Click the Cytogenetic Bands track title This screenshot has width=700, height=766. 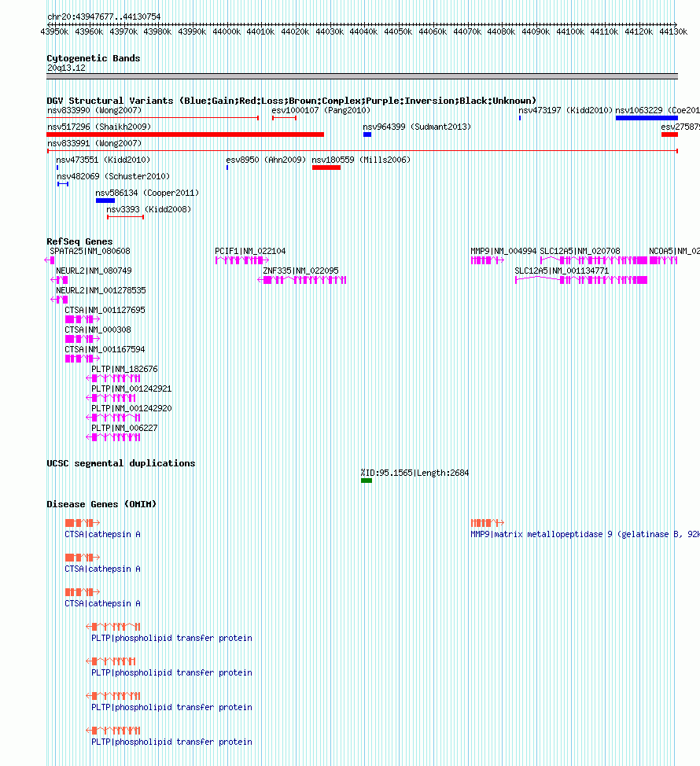pyautogui.click(x=94, y=58)
